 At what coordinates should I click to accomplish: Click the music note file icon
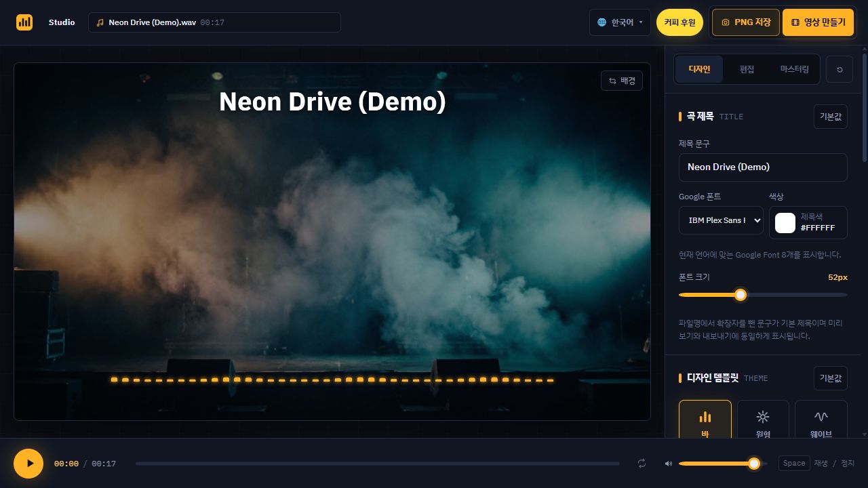point(100,22)
